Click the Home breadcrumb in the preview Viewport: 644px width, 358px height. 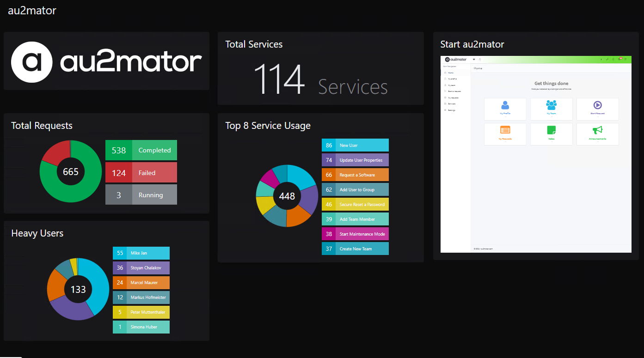(x=478, y=68)
